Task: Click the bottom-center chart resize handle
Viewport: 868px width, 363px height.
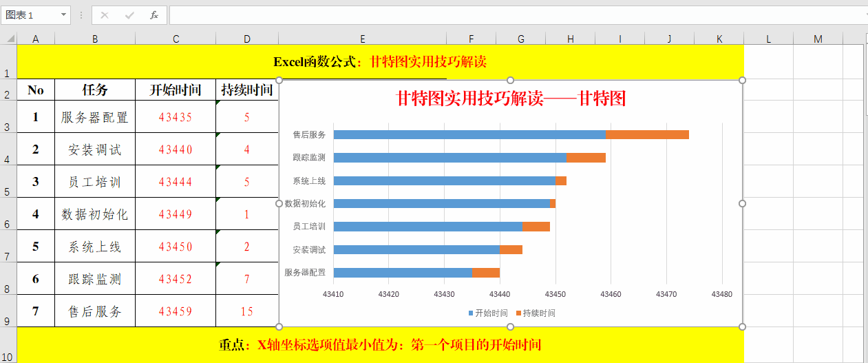Action: click(511, 326)
